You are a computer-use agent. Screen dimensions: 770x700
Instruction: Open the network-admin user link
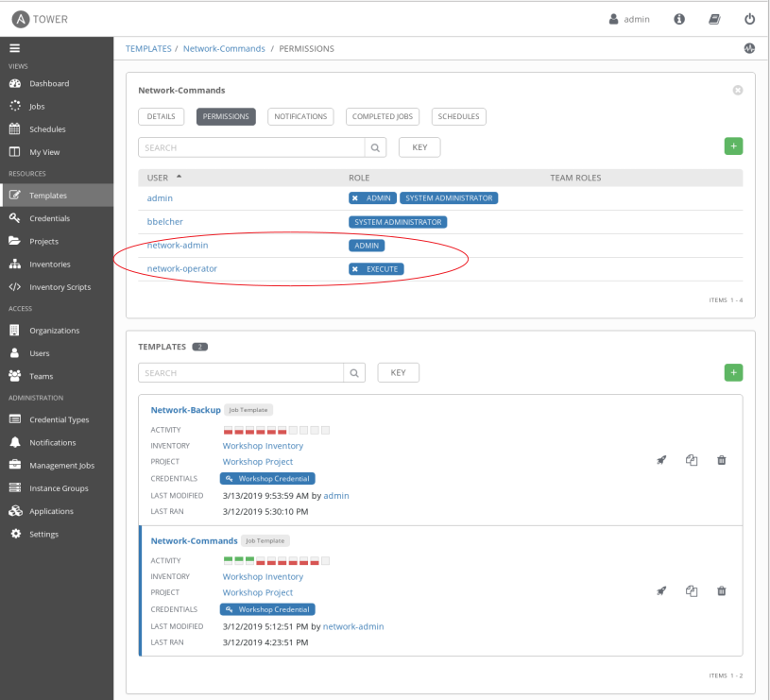(x=178, y=245)
